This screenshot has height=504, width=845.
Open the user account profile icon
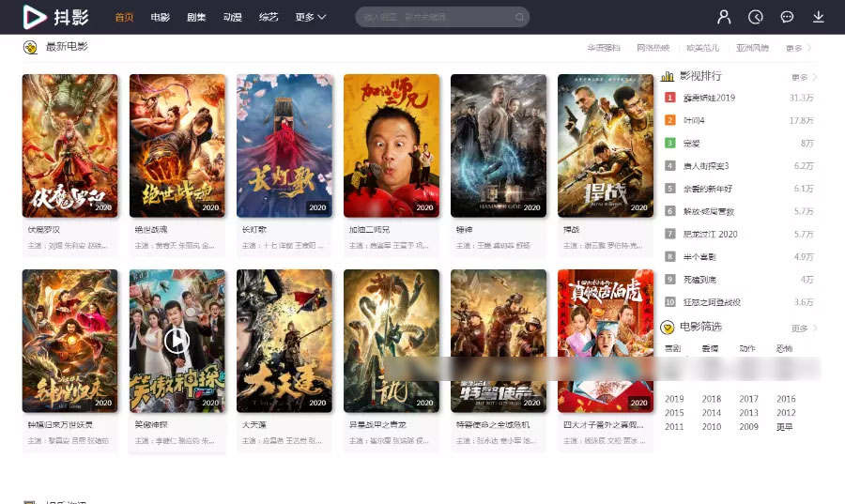[724, 17]
